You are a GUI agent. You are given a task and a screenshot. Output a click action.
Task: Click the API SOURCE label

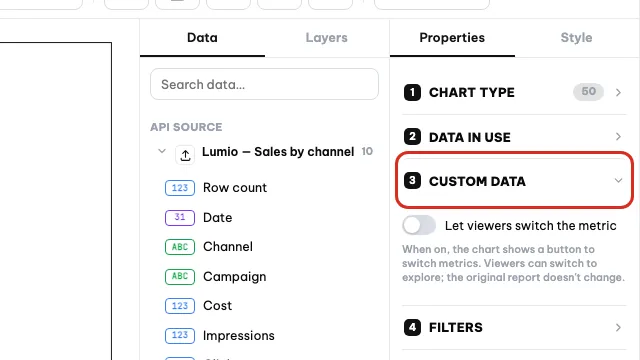tap(186, 127)
